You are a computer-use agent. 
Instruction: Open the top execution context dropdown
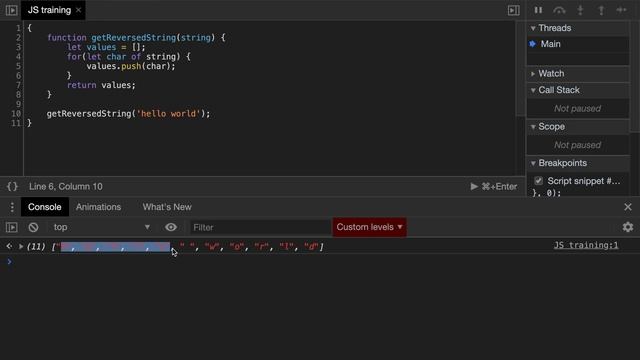tap(101, 227)
